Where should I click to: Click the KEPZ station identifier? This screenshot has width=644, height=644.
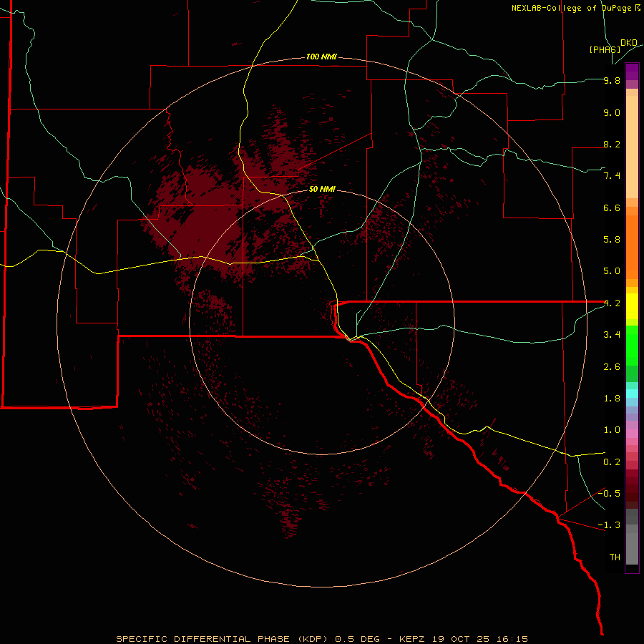(413, 639)
